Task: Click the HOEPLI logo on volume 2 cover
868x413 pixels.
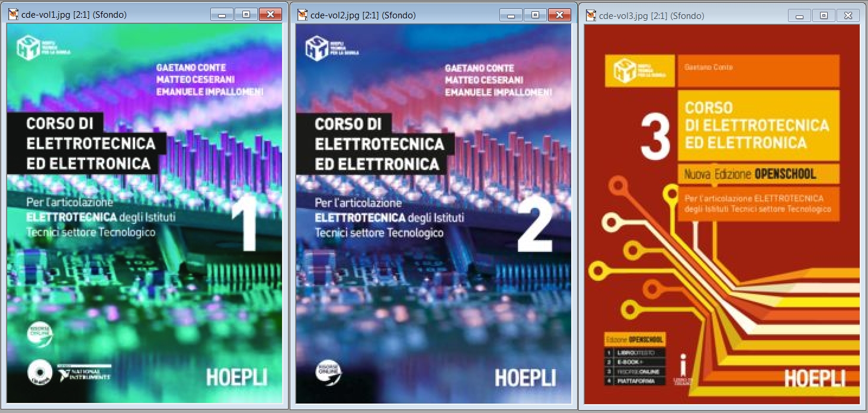Action: click(526, 377)
